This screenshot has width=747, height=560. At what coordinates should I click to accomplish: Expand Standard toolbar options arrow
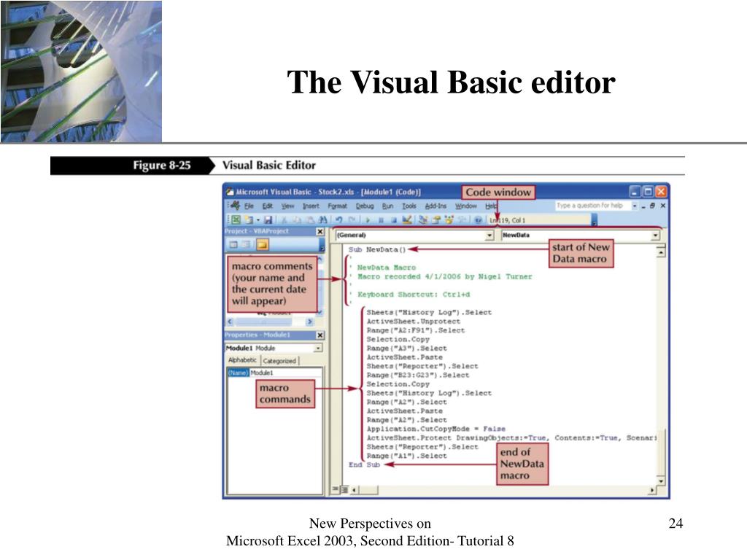click(x=594, y=220)
